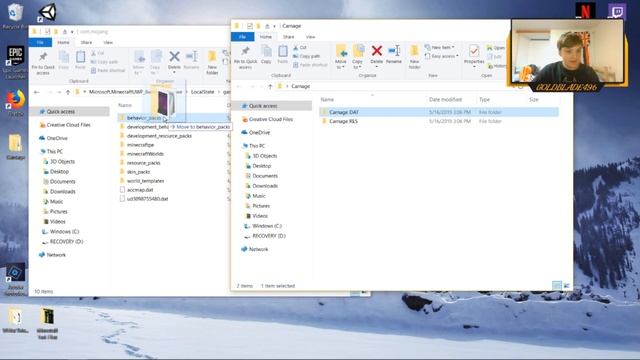Open the Share tab in Carnage window
The image size is (640, 360).
(x=289, y=37)
